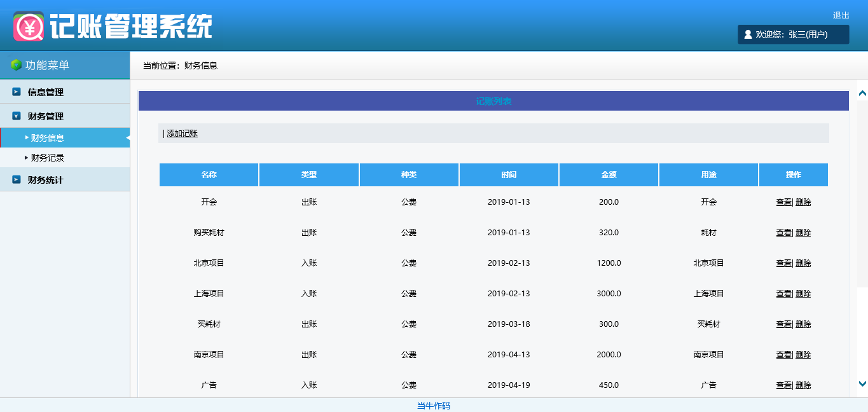Click the 当前位置: 财务信息 breadcrumb
Image resolution: width=868 pixels, height=412 pixels.
tap(180, 65)
